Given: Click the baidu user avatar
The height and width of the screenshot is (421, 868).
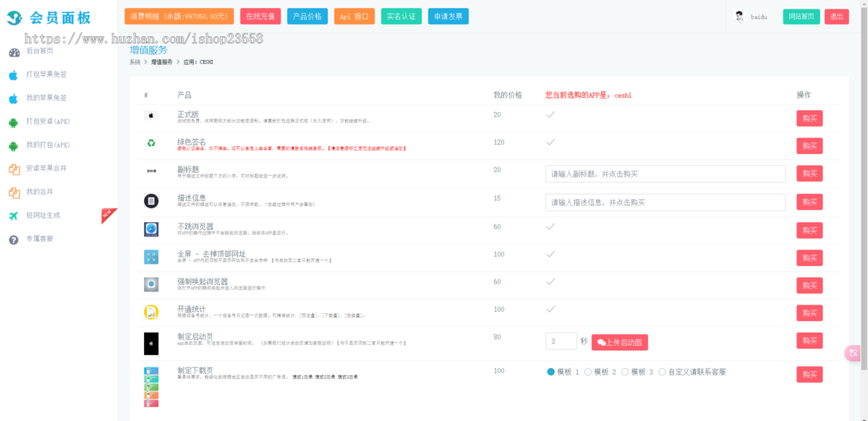Looking at the screenshot, I should point(739,17).
